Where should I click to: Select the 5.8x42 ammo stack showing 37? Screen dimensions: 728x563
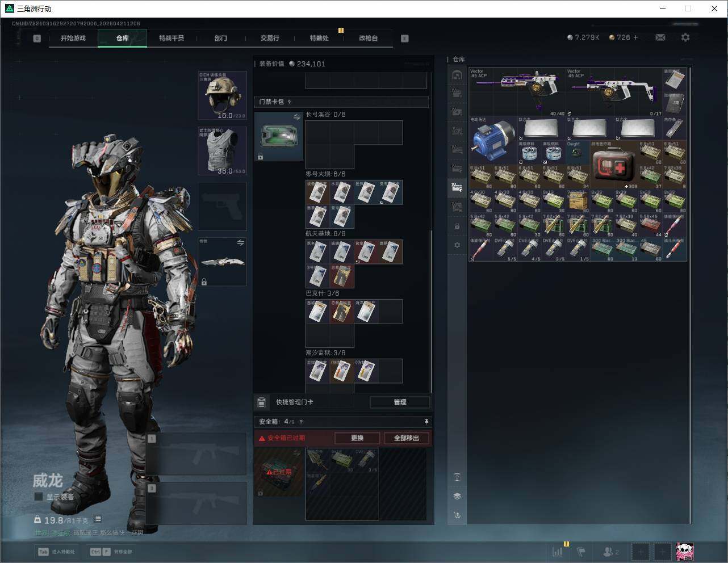(x=650, y=177)
